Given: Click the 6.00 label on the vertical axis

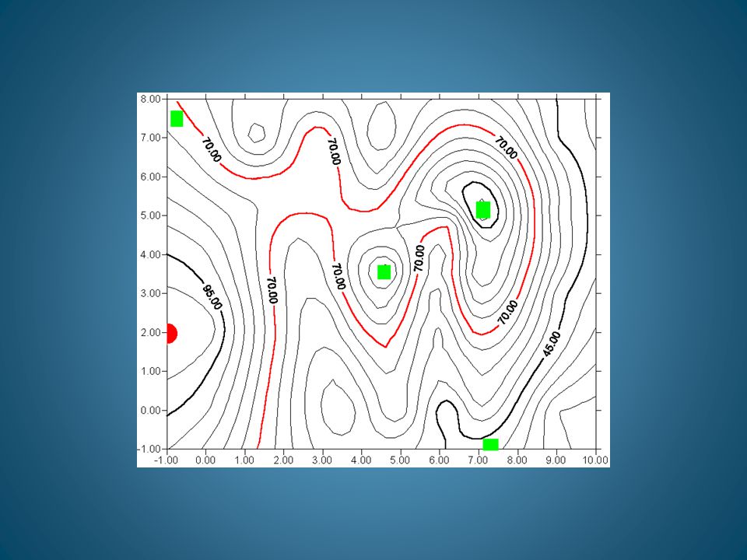Looking at the screenshot, I should tap(150, 177).
